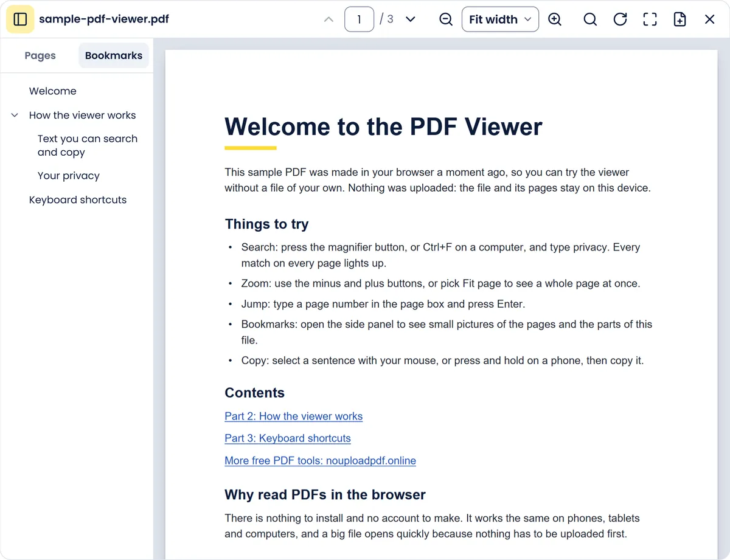
Task: Open a new PDF file
Action: click(680, 19)
